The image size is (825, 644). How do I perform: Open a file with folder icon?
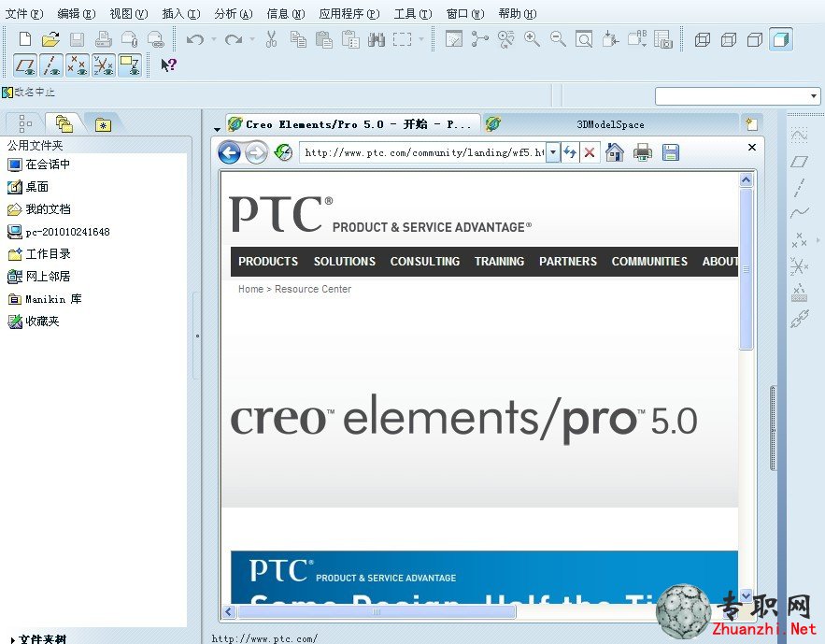[x=50, y=39]
